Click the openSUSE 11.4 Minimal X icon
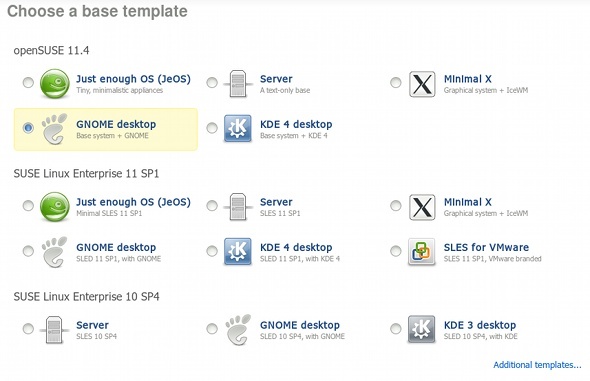Image resolution: width=590 pixels, height=381 pixels. tap(422, 84)
